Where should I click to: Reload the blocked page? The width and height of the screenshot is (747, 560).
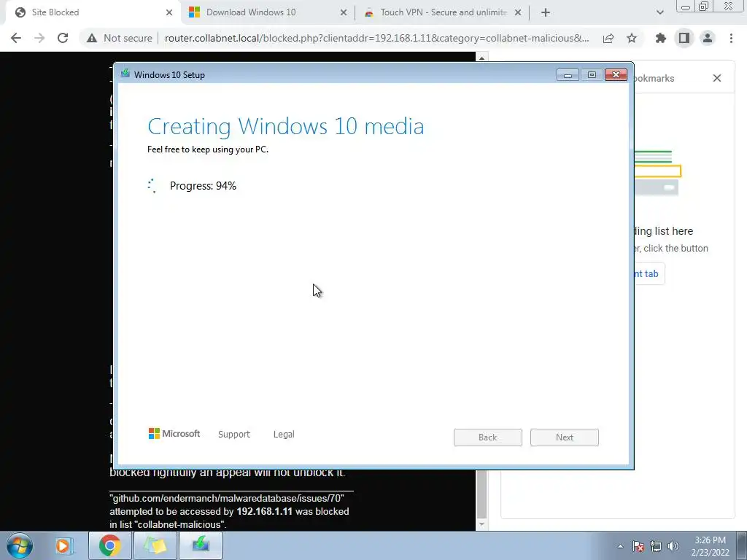tap(63, 38)
